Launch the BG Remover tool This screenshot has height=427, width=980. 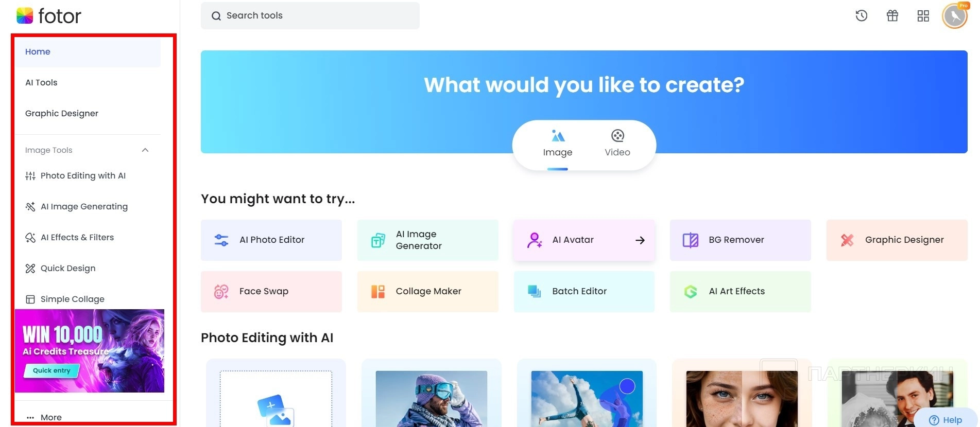[741, 240]
